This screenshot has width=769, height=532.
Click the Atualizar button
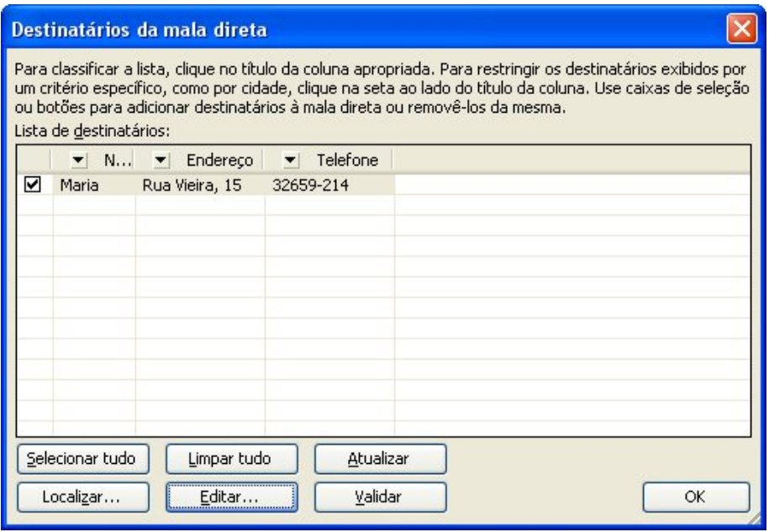(x=380, y=460)
